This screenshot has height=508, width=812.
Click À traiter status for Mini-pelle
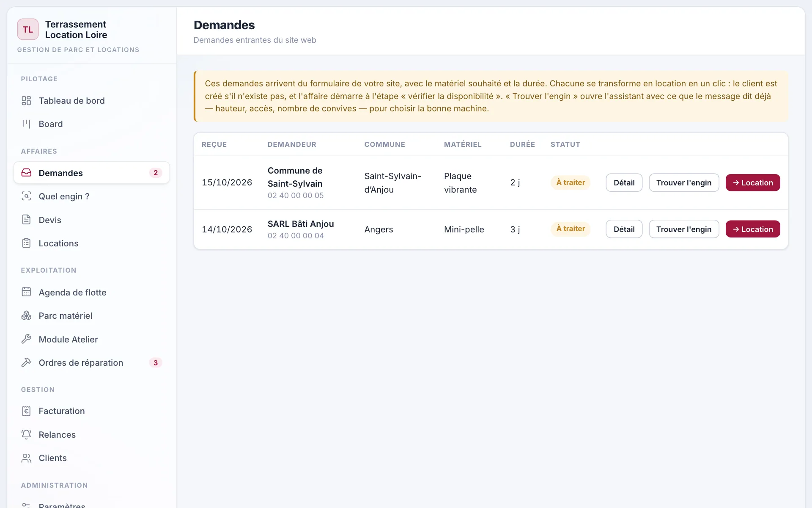pos(571,229)
